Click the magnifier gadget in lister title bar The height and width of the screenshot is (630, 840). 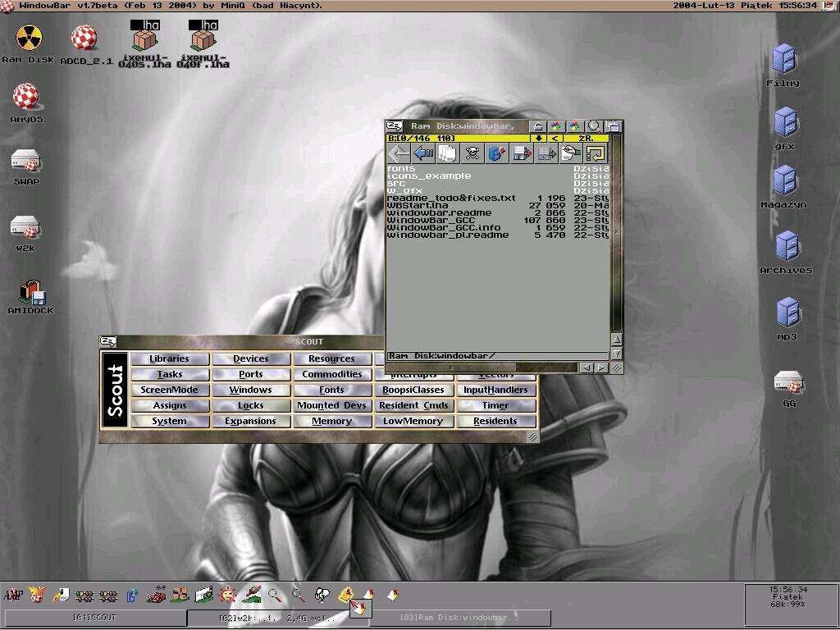594,126
